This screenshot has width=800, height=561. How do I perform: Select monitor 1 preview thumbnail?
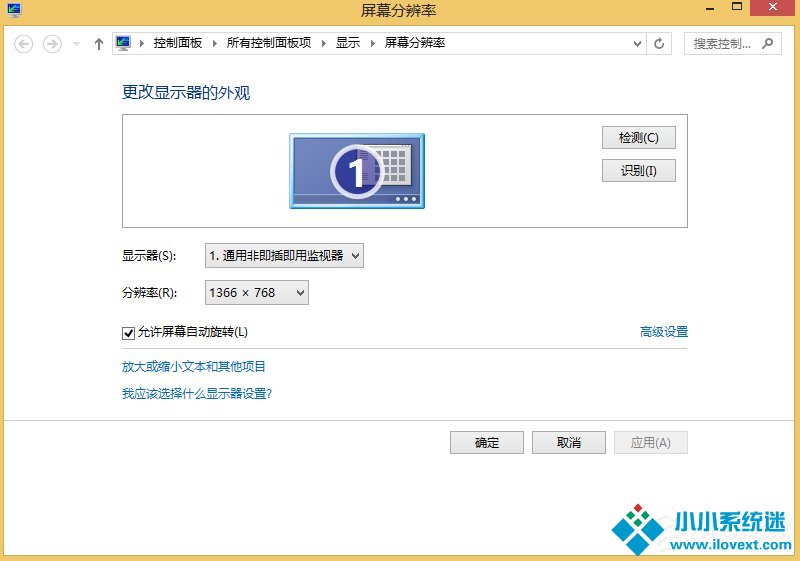357,171
